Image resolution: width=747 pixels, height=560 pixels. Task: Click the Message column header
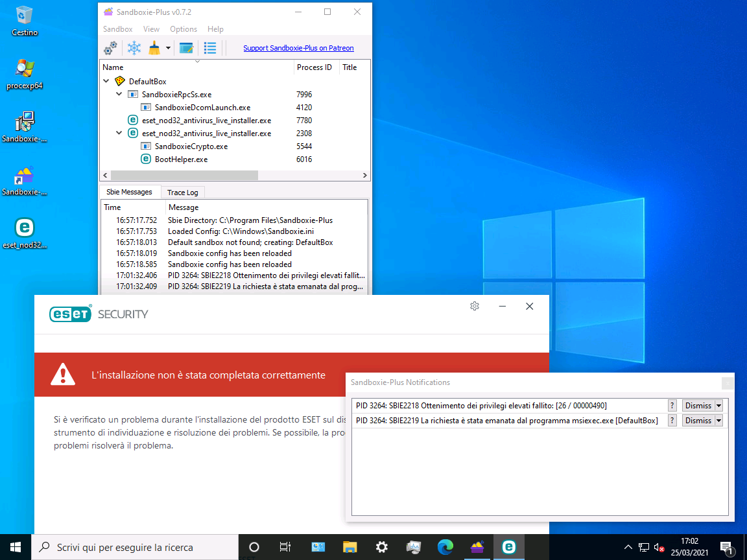[267, 207]
